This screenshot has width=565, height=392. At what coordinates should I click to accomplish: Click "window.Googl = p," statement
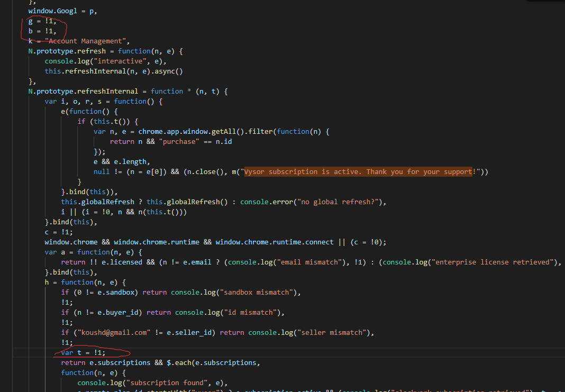click(x=62, y=11)
